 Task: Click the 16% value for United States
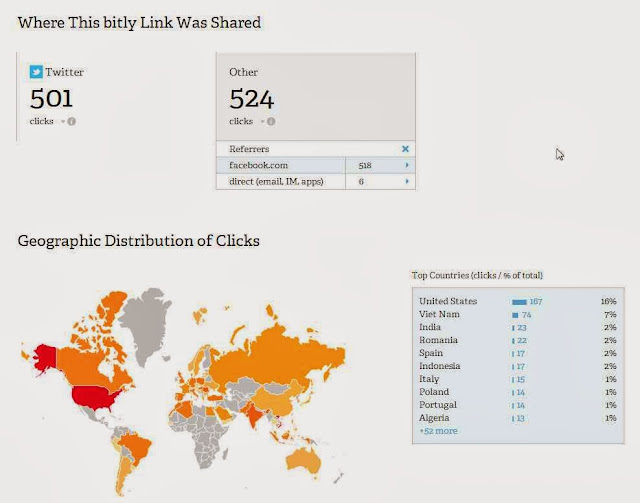(609, 301)
